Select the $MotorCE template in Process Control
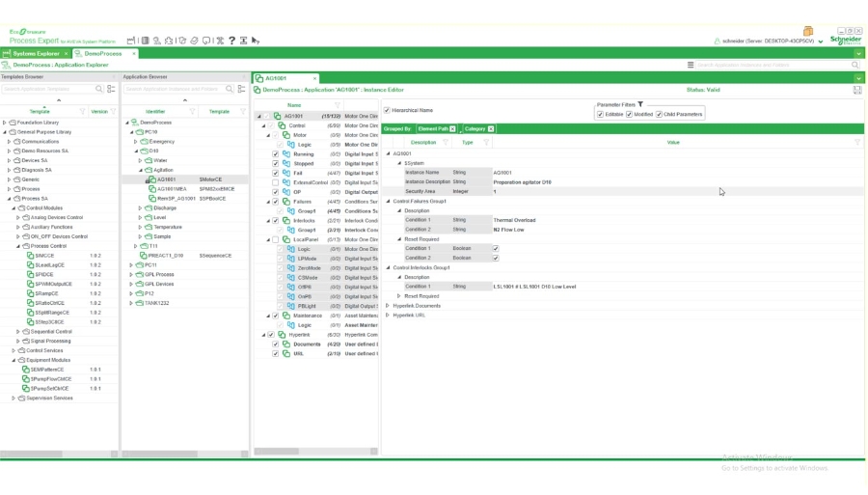 click(x=44, y=256)
